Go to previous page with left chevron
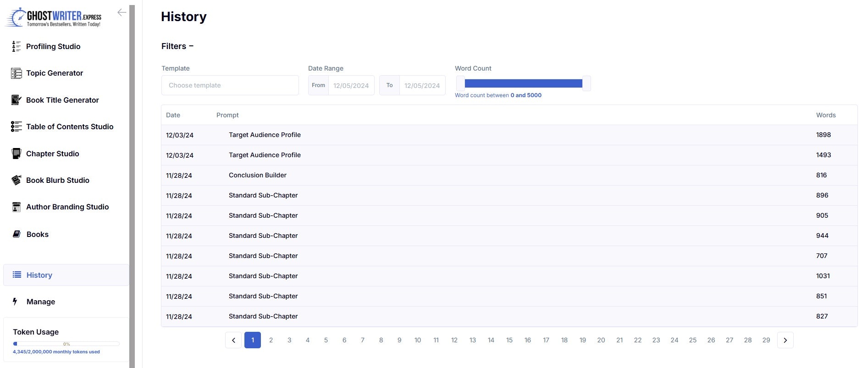868x368 pixels. (x=233, y=340)
